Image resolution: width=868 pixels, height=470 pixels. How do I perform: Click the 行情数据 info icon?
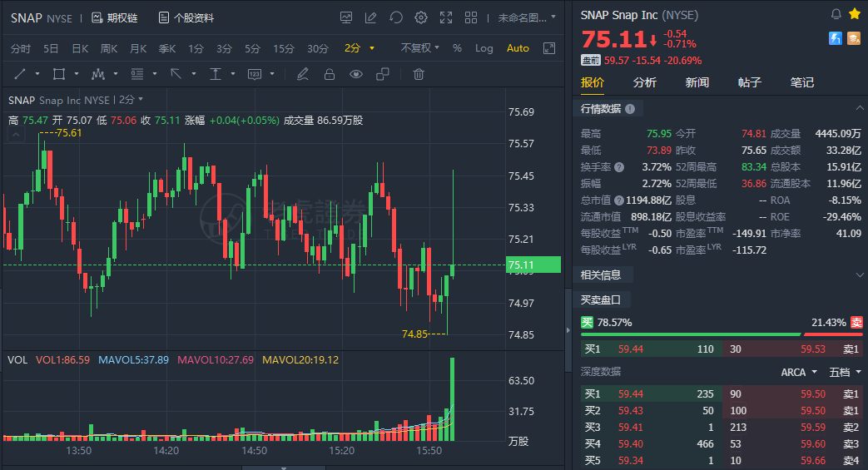pos(630,108)
